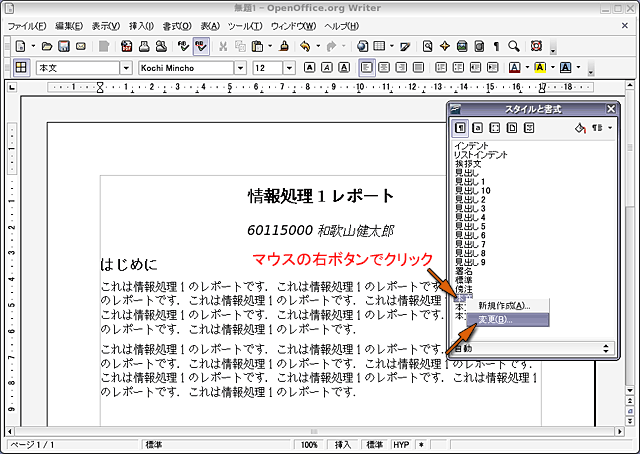The image size is (640, 454).
Task: Show Page Styles in styles panel
Action: (512, 128)
